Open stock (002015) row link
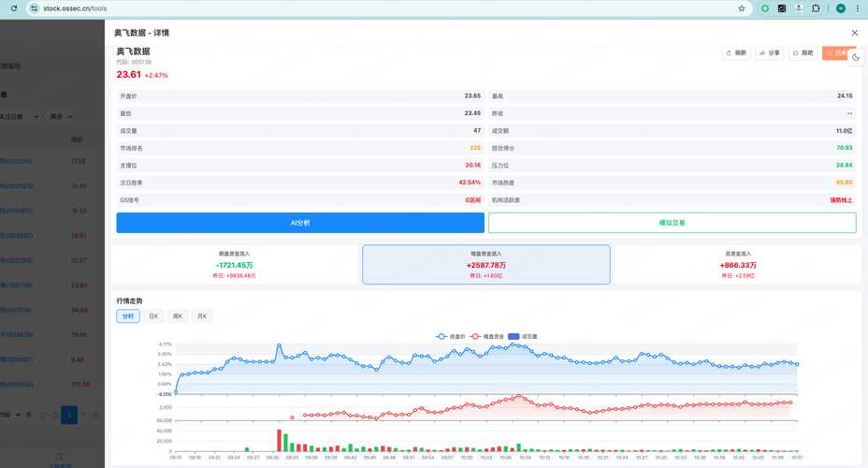The height and width of the screenshot is (468, 868). pyautogui.click(x=16, y=161)
